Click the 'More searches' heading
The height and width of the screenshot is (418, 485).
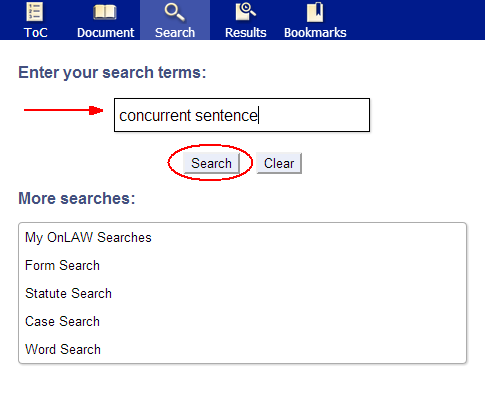pos(77,198)
